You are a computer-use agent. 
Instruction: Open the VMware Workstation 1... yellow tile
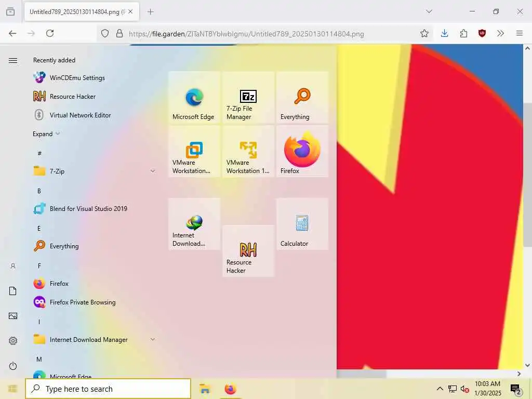click(x=248, y=151)
